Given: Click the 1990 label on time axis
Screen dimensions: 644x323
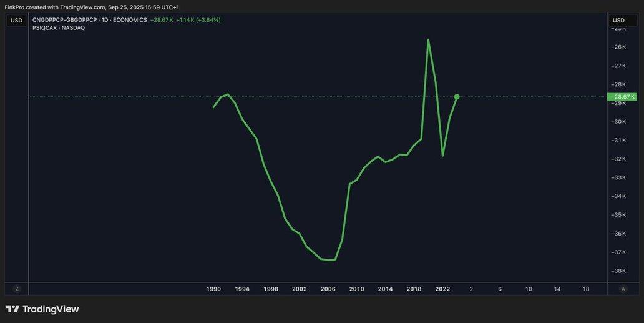Looking at the screenshot, I should tap(213, 289).
